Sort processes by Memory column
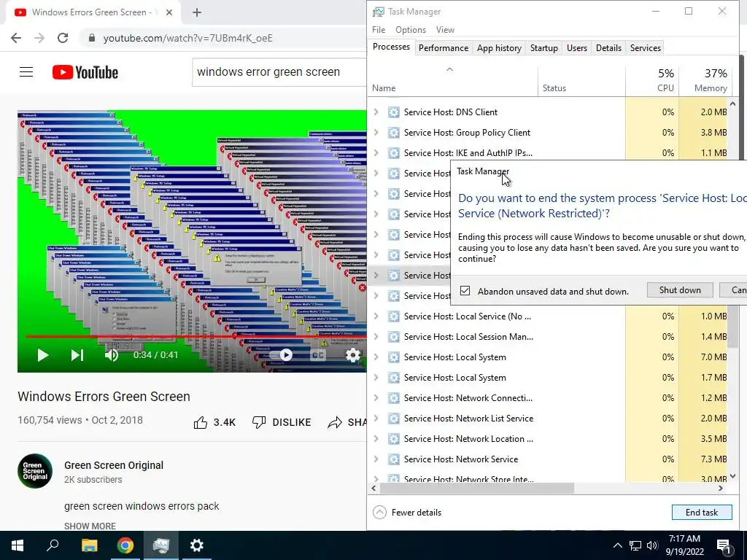Viewport: 747px width, 560px height. pyautogui.click(x=705, y=82)
